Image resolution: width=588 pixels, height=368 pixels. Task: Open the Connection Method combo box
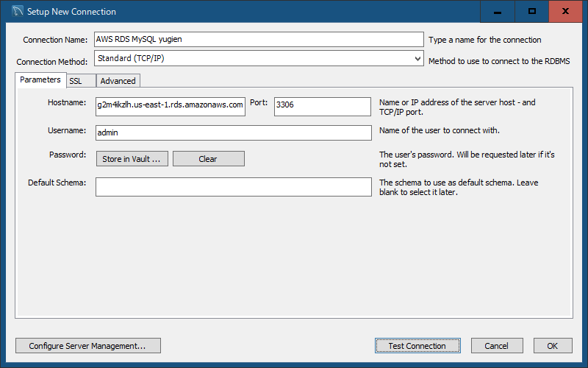coord(259,59)
